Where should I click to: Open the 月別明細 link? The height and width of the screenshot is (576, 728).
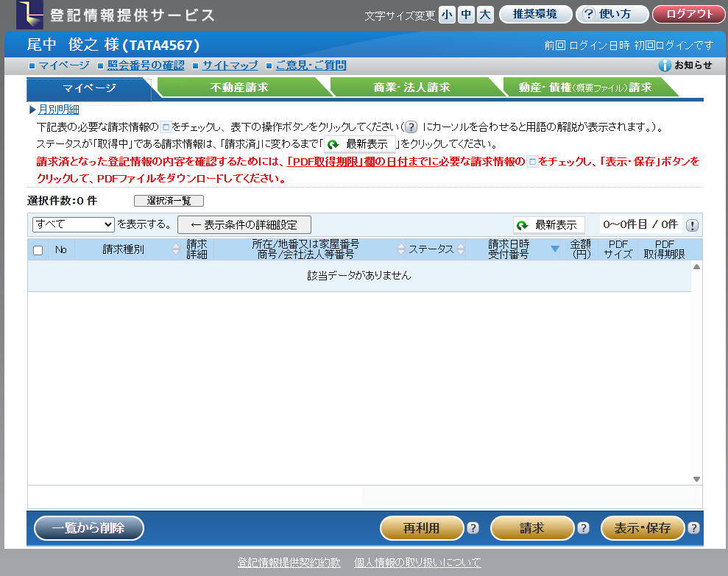click(58, 110)
